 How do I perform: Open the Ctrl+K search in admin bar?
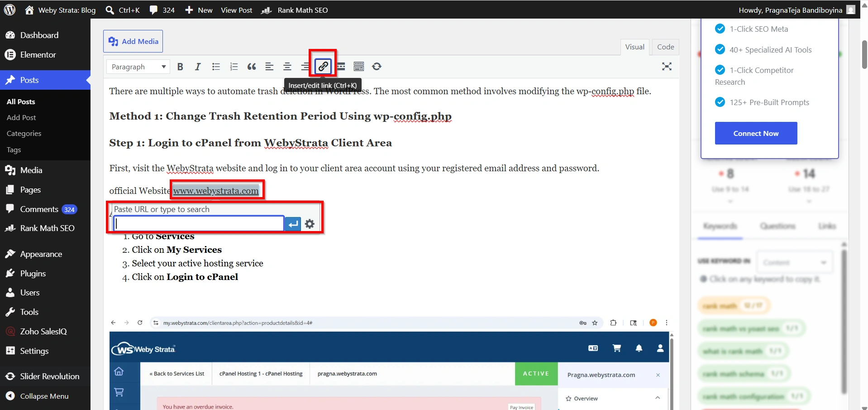123,10
